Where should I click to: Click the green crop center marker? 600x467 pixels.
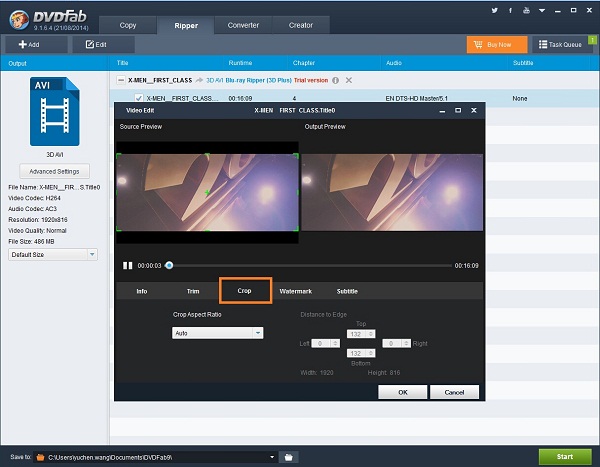(x=207, y=192)
